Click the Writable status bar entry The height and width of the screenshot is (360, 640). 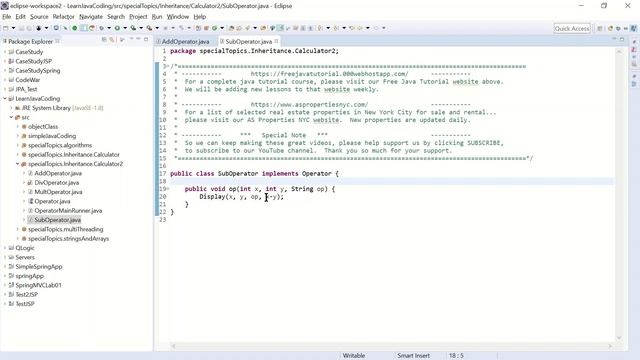353,356
